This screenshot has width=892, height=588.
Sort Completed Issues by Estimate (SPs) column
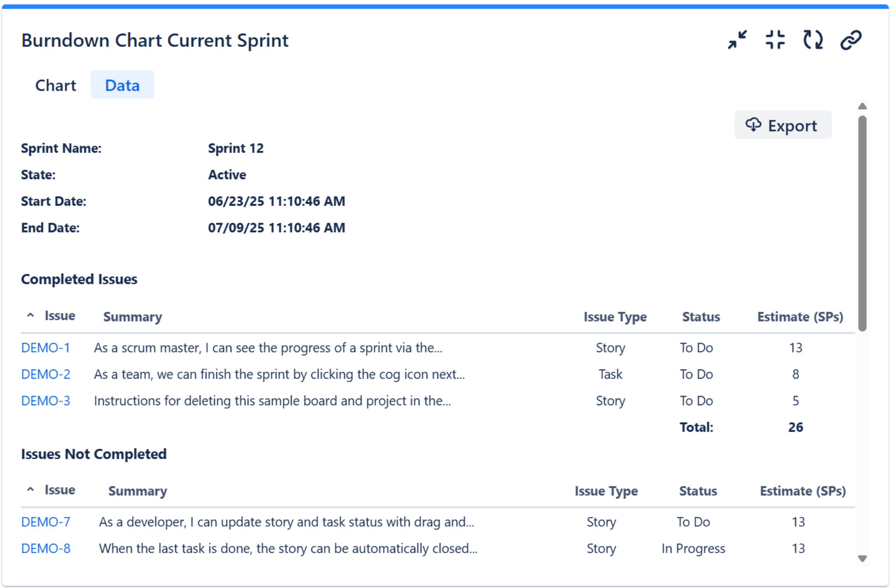click(800, 317)
